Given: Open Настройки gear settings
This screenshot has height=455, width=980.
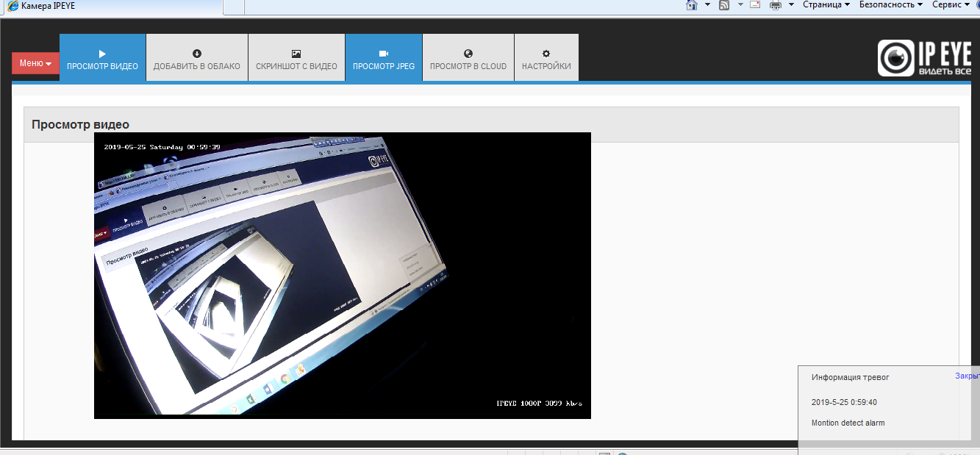Looking at the screenshot, I should pyautogui.click(x=546, y=58).
